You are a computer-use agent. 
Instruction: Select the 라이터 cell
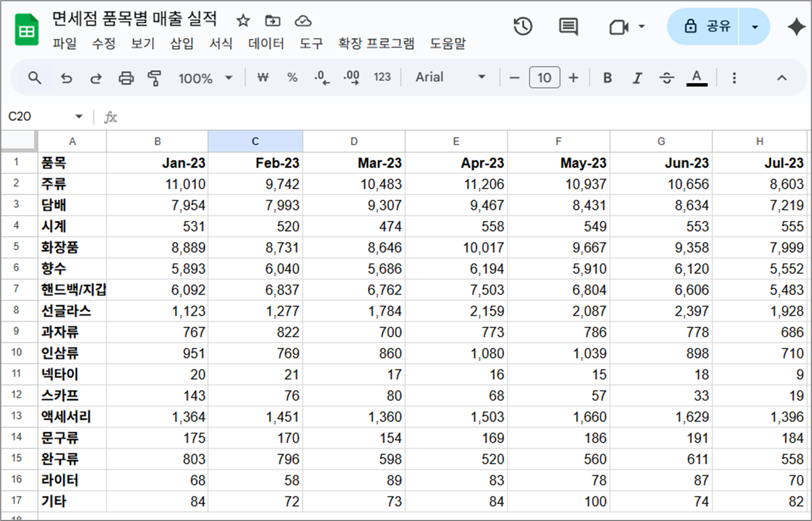coord(72,480)
